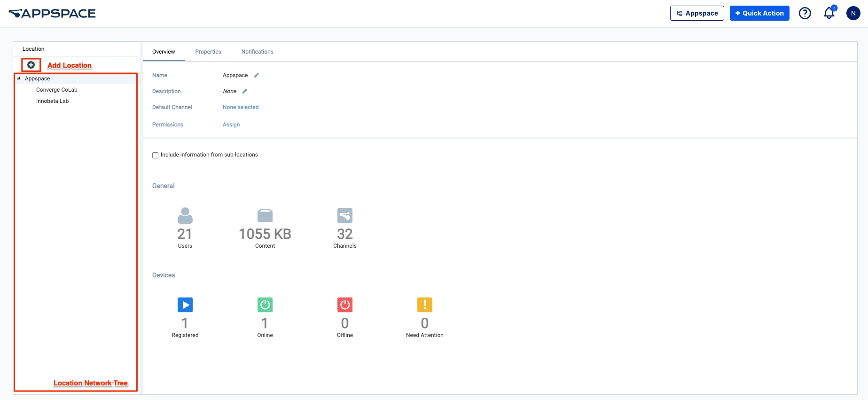Edit the Name using pencil icon

(256, 75)
